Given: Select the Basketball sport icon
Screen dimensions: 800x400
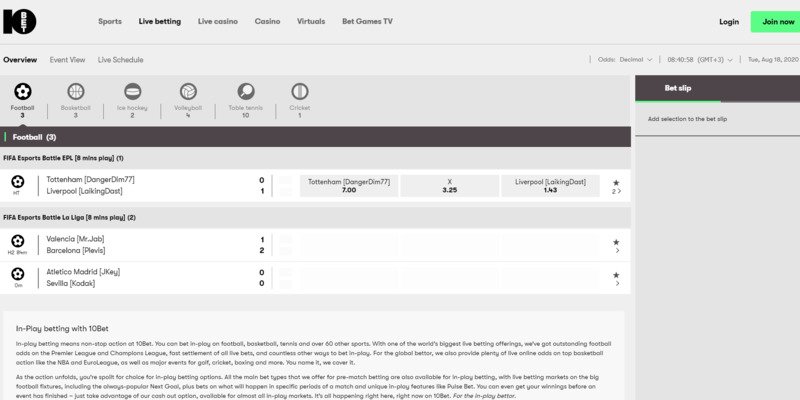Looking at the screenshot, I should (x=76, y=92).
